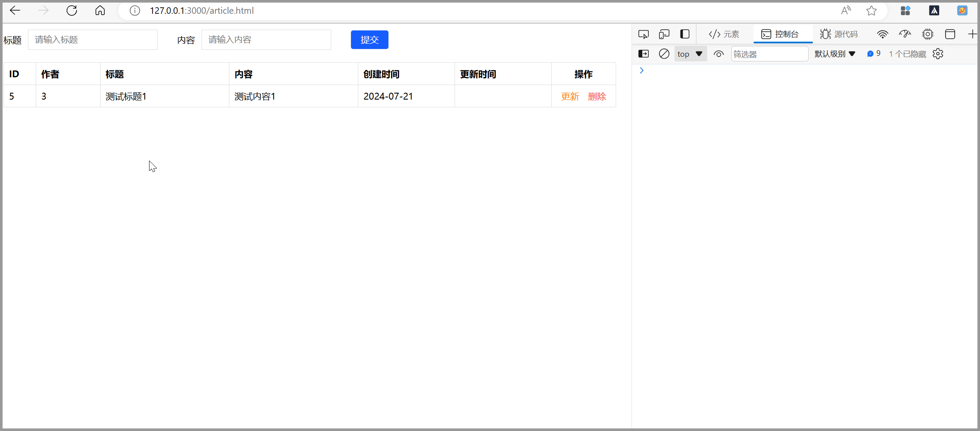Open the memory chip icon tab
The image size is (980, 431).
928,34
